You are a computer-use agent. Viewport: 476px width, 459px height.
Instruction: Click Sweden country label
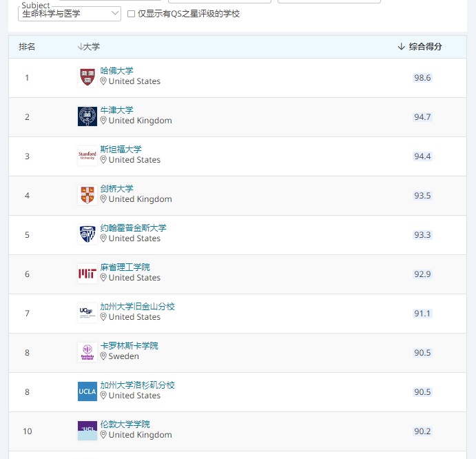click(x=123, y=356)
